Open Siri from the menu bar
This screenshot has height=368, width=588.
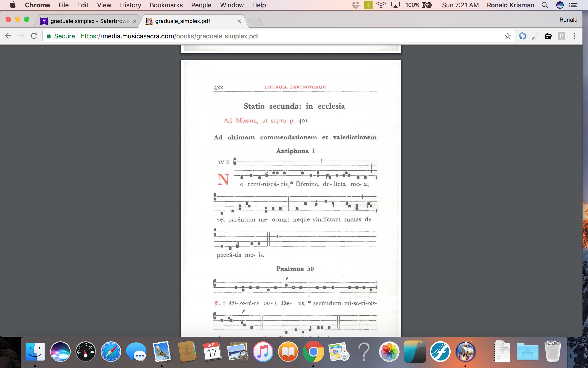click(560, 5)
